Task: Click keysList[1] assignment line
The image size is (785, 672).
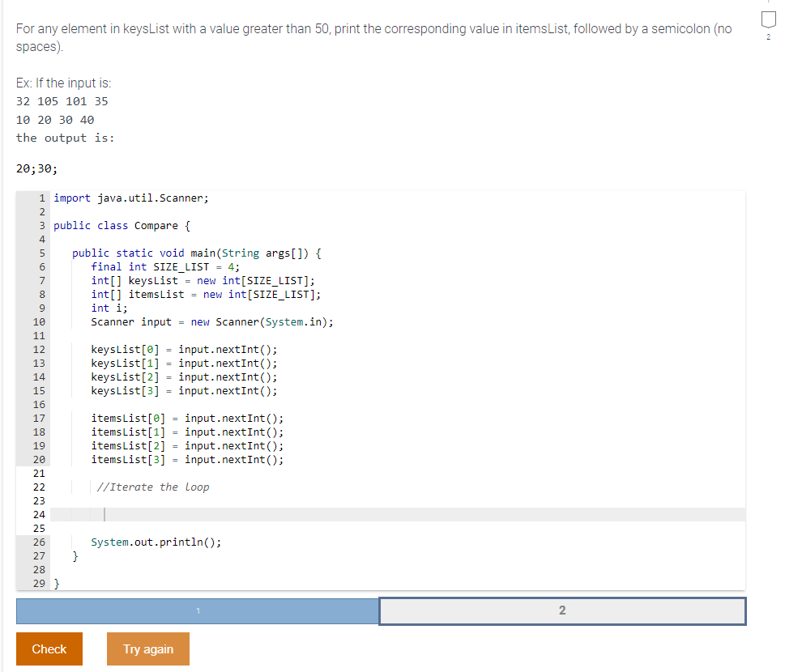Action: coord(184,364)
